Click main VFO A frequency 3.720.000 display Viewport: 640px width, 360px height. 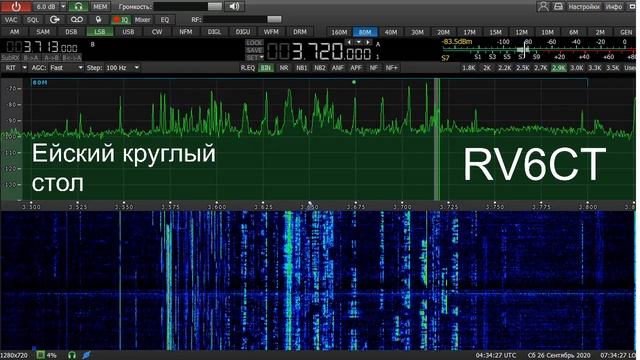[319, 52]
